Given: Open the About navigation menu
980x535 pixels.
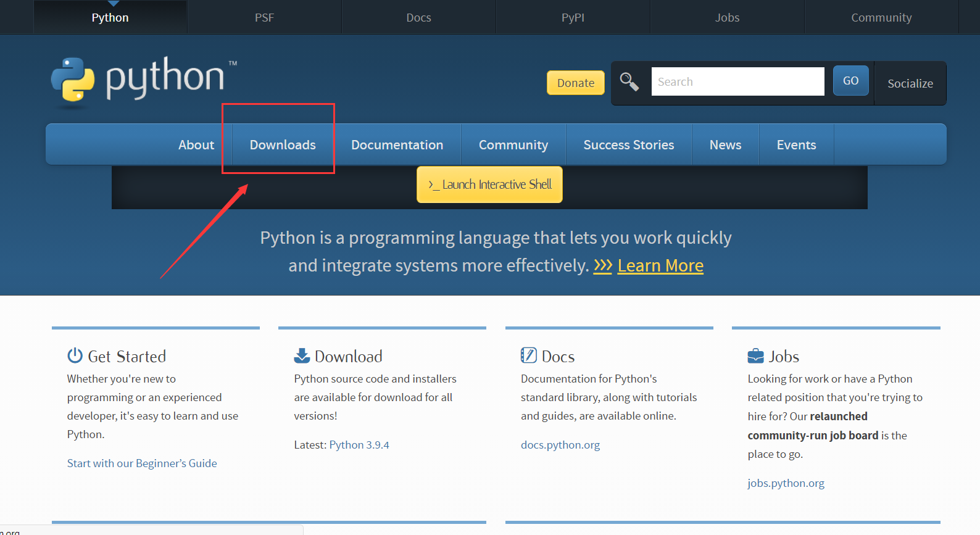Looking at the screenshot, I should click(x=196, y=144).
